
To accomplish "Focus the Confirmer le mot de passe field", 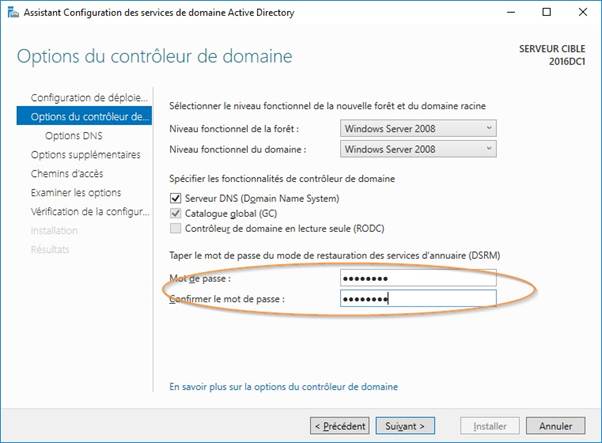I will click(x=418, y=298).
